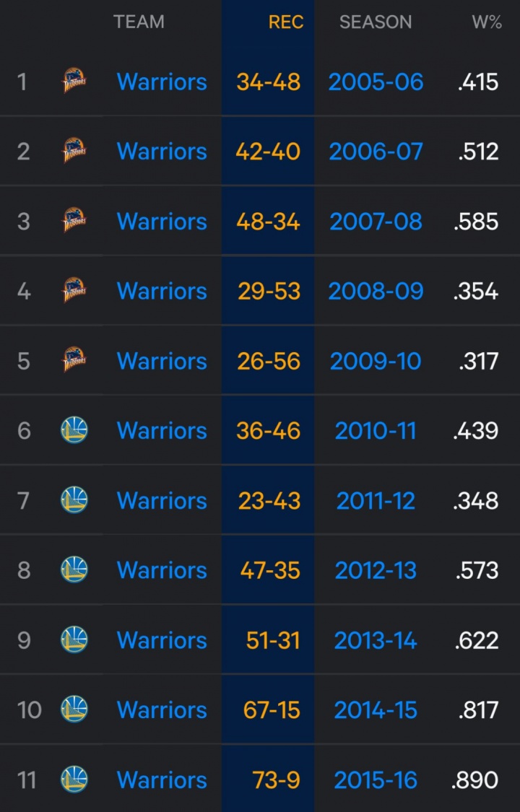The width and height of the screenshot is (520, 812).
Task: Click the Warriors logo in the 2014-15 row
Action: point(74,710)
